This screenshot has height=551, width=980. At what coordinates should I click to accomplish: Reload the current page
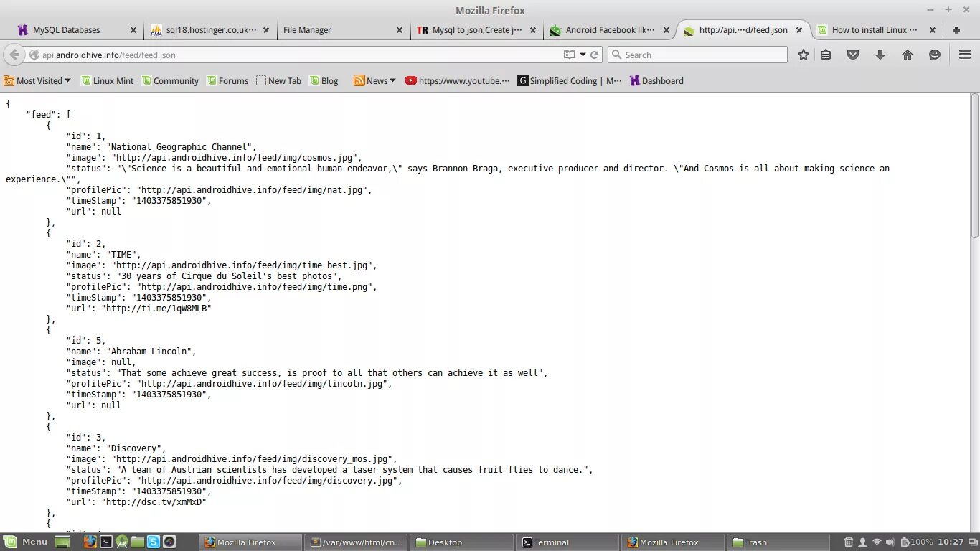point(595,55)
